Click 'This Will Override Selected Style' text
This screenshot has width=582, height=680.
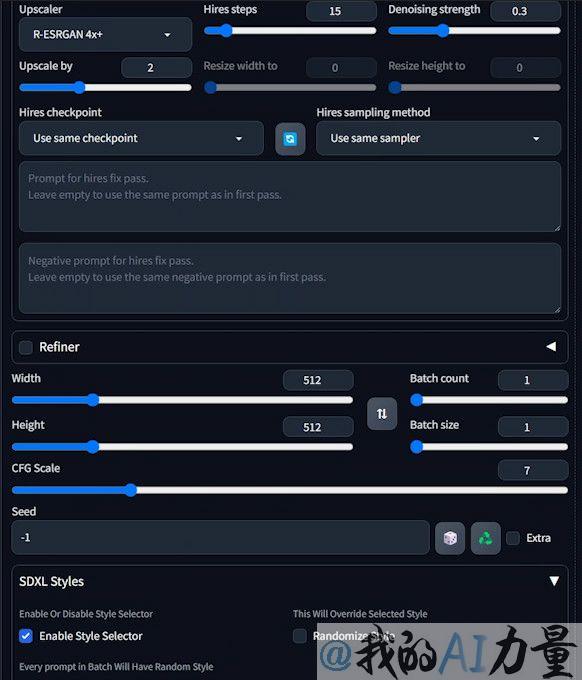pyautogui.click(x=360, y=614)
